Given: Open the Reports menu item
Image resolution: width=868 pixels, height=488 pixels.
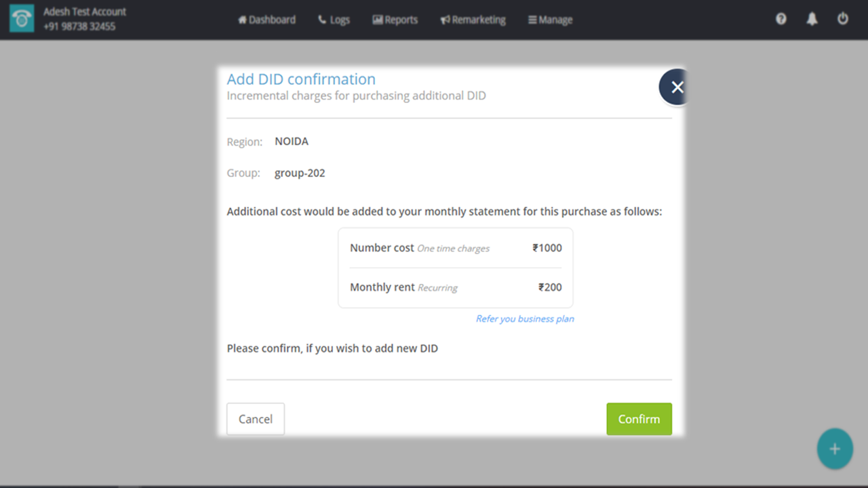Looking at the screenshot, I should 395,20.
